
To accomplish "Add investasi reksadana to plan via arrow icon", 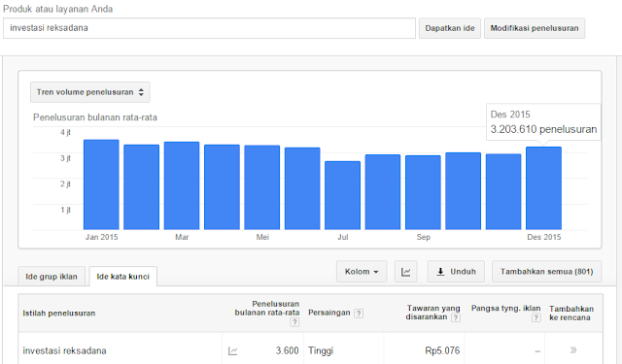I will [573, 349].
